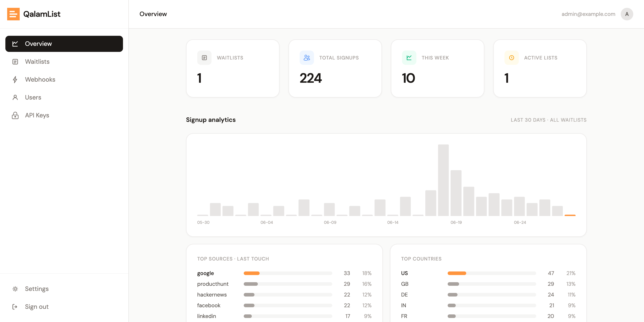Click the QalamList brand name
Screen dimensions: 644x322
coord(42,14)
